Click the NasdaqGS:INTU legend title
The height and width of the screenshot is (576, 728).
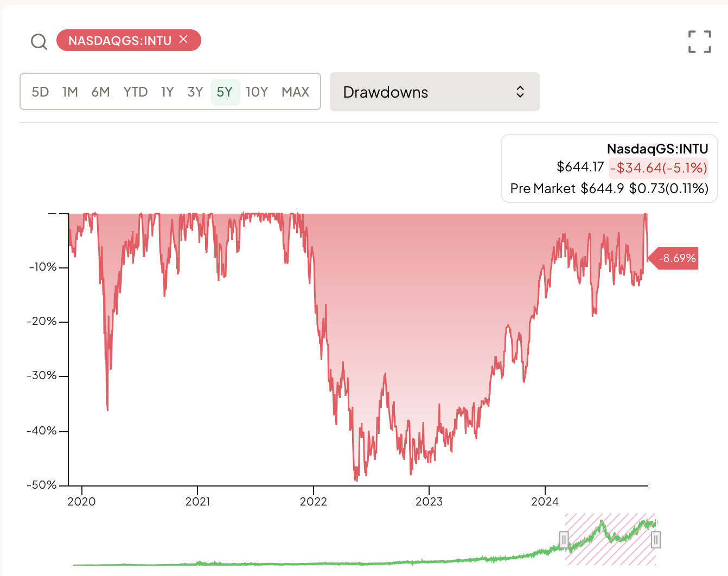(x=657, y=149)
